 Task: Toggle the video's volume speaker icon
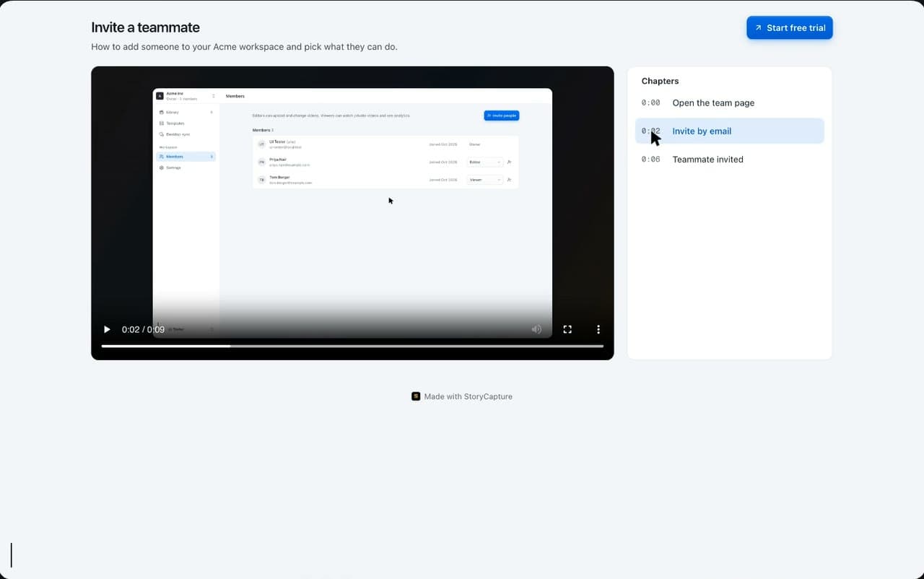tap(536, 329)
